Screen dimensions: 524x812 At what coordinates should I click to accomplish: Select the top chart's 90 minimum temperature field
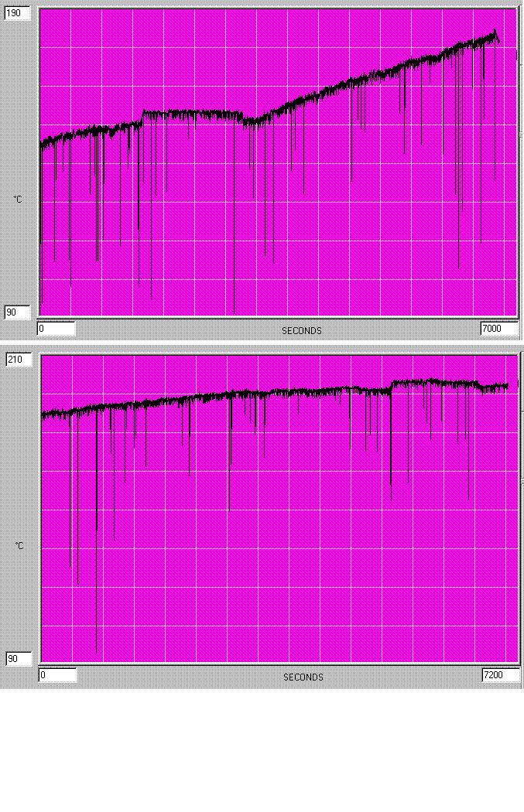tap(18, 312)
